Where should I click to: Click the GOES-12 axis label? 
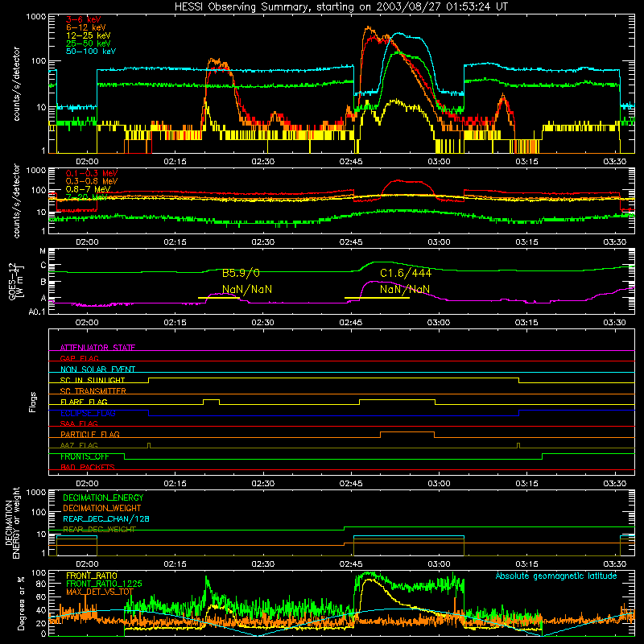coord(16,281)
